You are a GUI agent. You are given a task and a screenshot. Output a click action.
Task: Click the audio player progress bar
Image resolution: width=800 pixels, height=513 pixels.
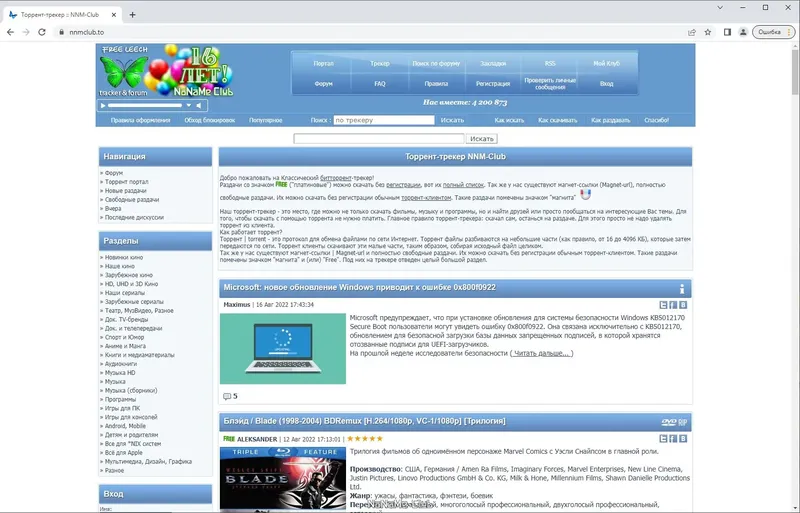tap(145, 106)
